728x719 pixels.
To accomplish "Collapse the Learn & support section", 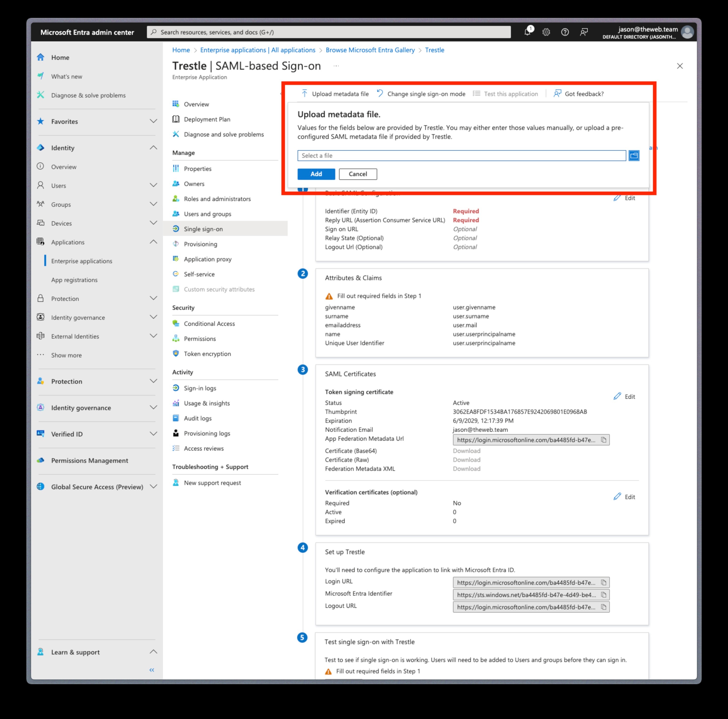I will [153, 652].
